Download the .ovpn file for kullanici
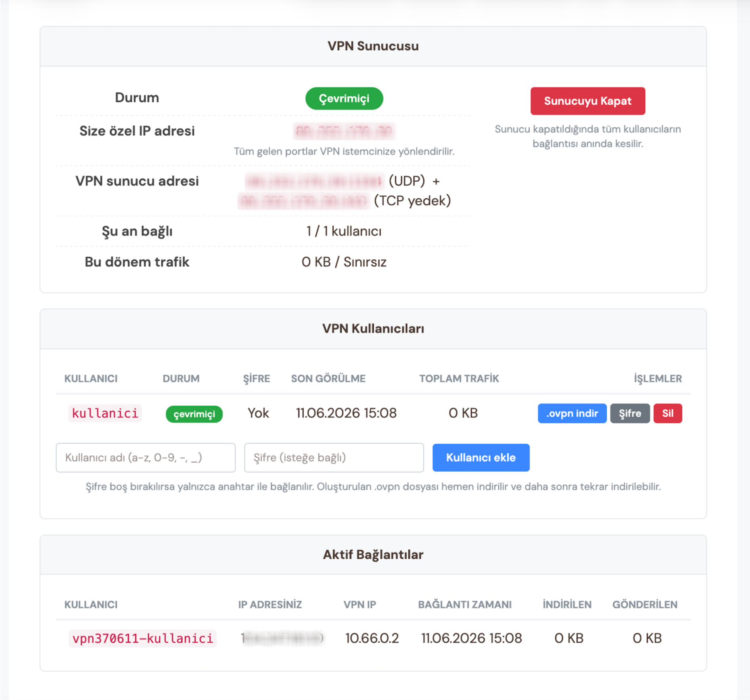The height and width of the screenshot is (700, 750). [572, 413]
